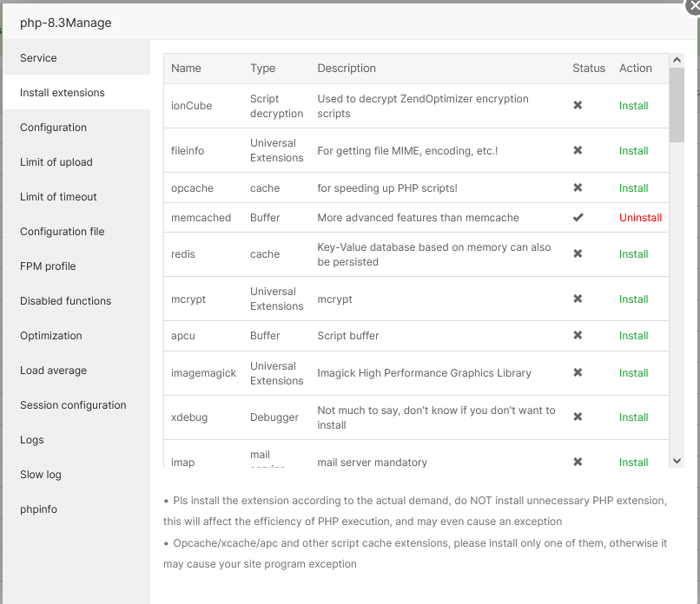This screenshot has width=700, height=604.
Task: Uninstall the memcached extension
Action: [x=640, y=218]
